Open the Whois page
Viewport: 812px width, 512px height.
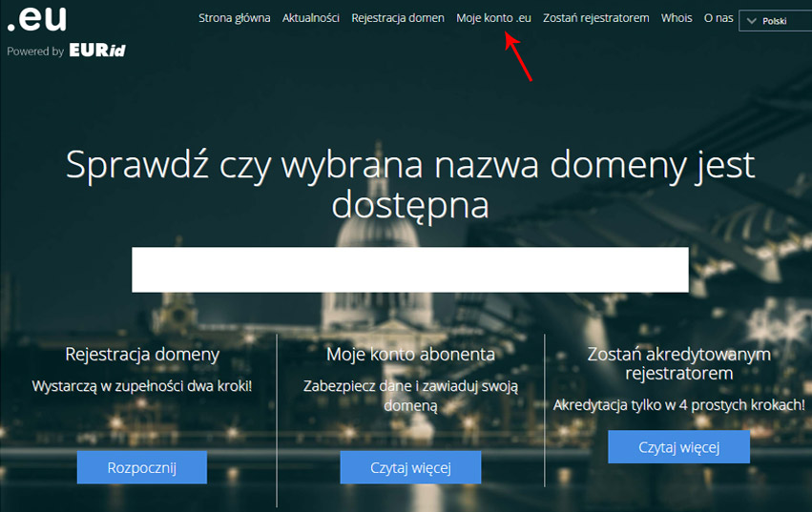(x=677, y=18)
